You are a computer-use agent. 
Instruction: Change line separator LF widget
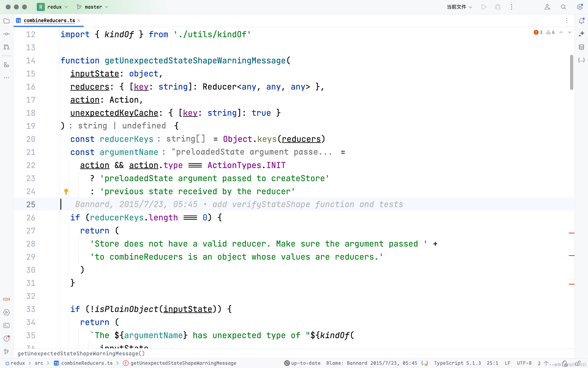507,363
